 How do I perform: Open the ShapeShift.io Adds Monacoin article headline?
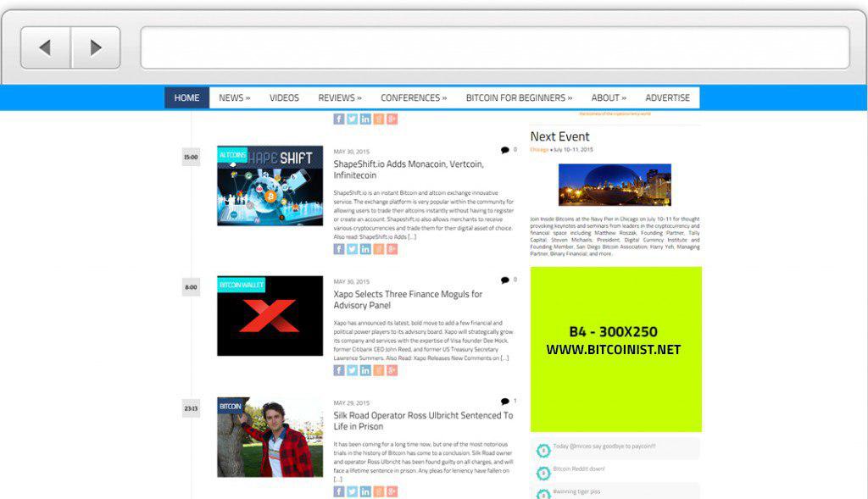coord(408,169)
